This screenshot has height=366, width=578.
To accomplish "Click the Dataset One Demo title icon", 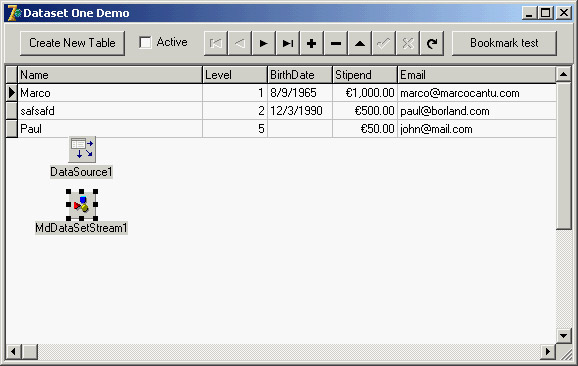I will point(15,13).
